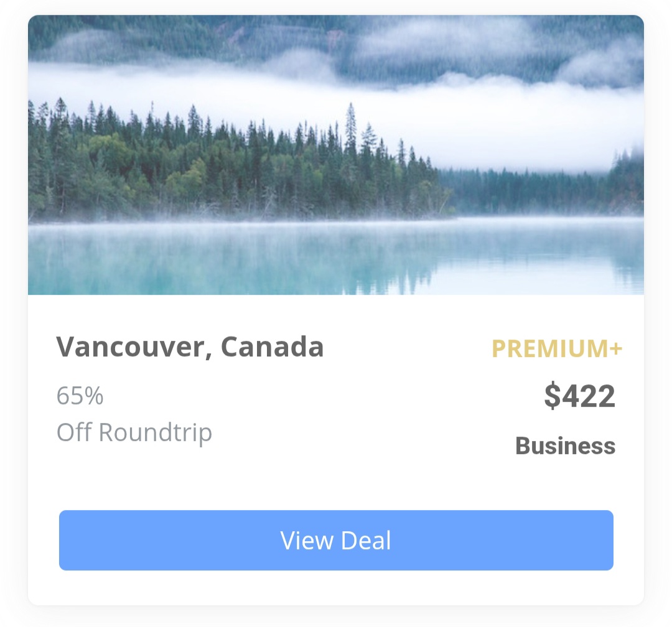Click the $422 price

579,396
